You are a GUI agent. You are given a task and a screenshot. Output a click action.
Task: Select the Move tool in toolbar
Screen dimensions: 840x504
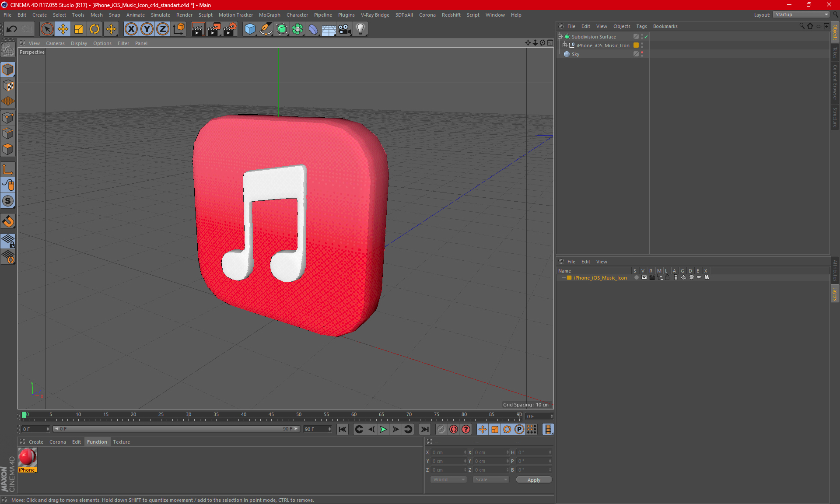(x=63, y=29)
